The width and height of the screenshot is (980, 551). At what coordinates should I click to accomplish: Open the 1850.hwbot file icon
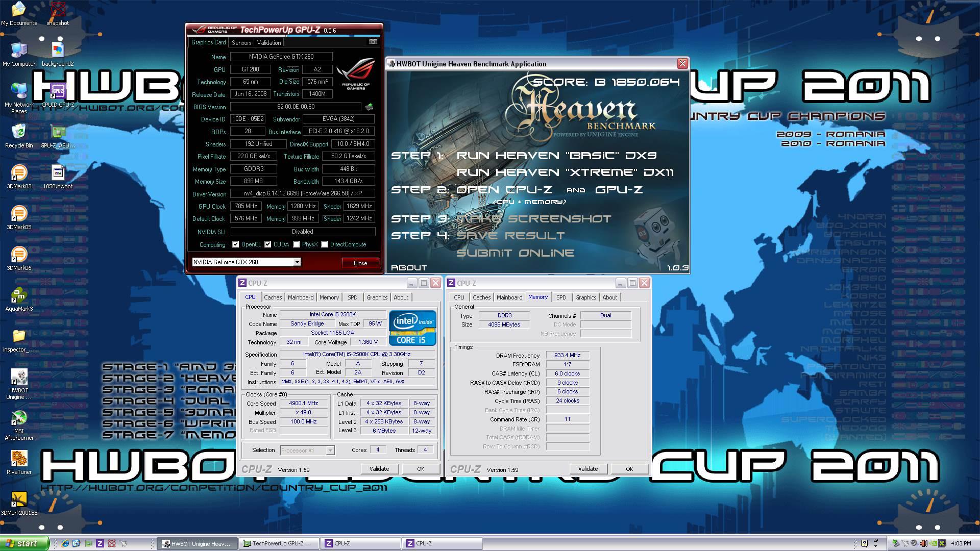[x=58, y=177]
